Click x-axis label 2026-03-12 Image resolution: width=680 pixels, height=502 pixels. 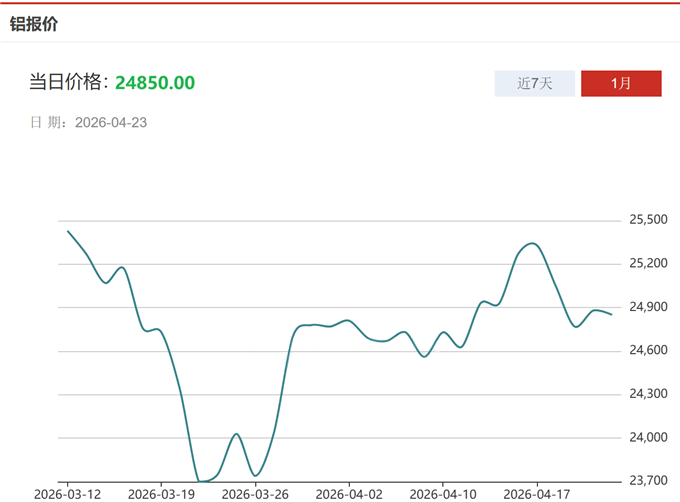[x=67, y=493]
